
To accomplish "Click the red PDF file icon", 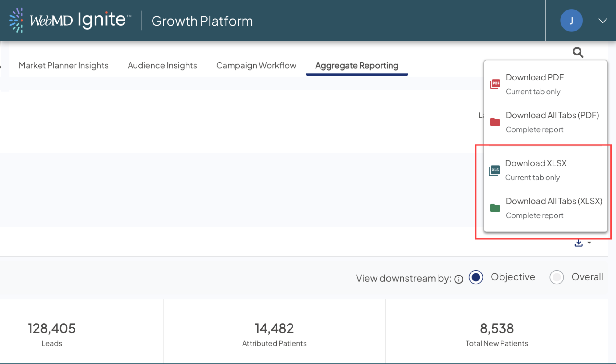I will pos(495,84).
